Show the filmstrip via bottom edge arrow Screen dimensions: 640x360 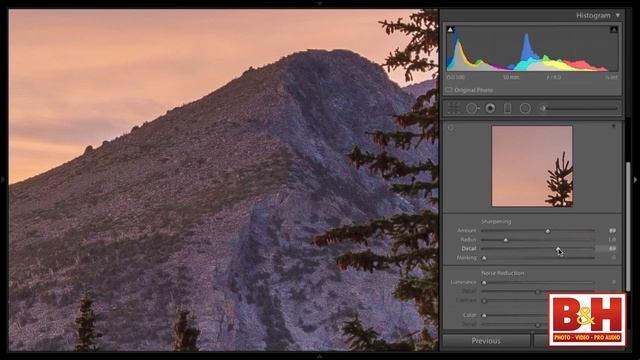[320, 357]
